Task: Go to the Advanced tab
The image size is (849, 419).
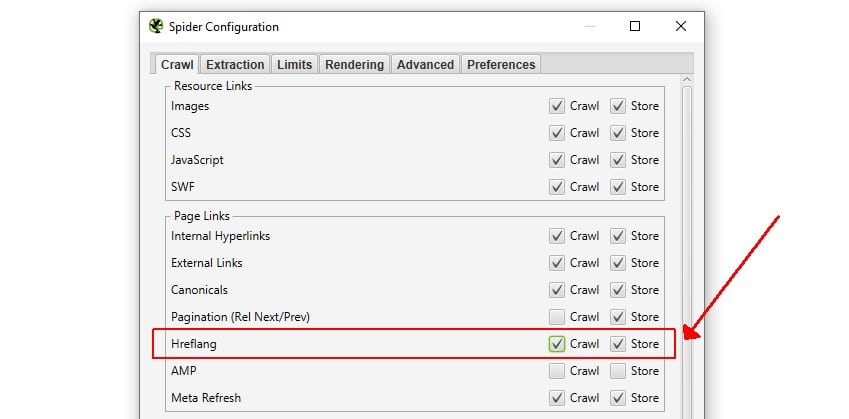Action: (x=425, y=65)
